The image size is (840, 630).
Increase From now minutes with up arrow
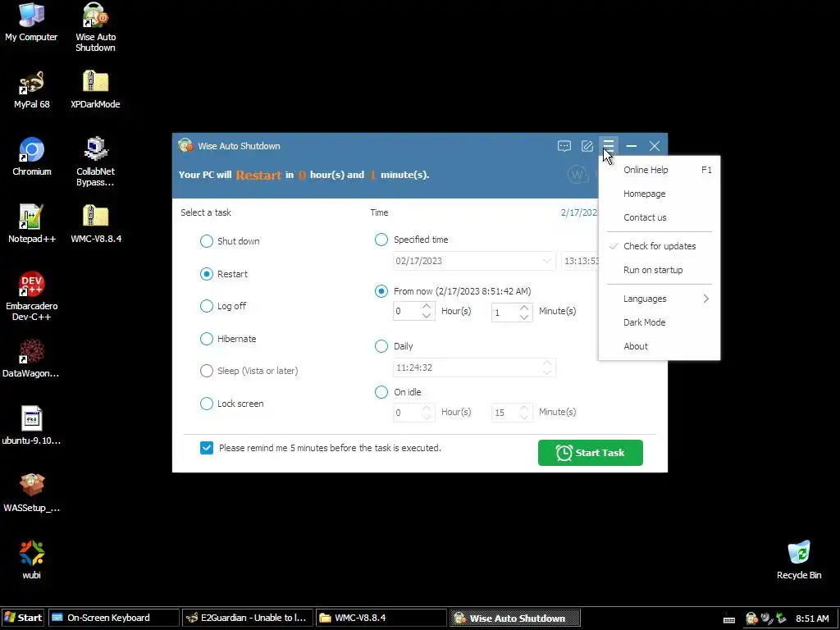click(524, 307)
